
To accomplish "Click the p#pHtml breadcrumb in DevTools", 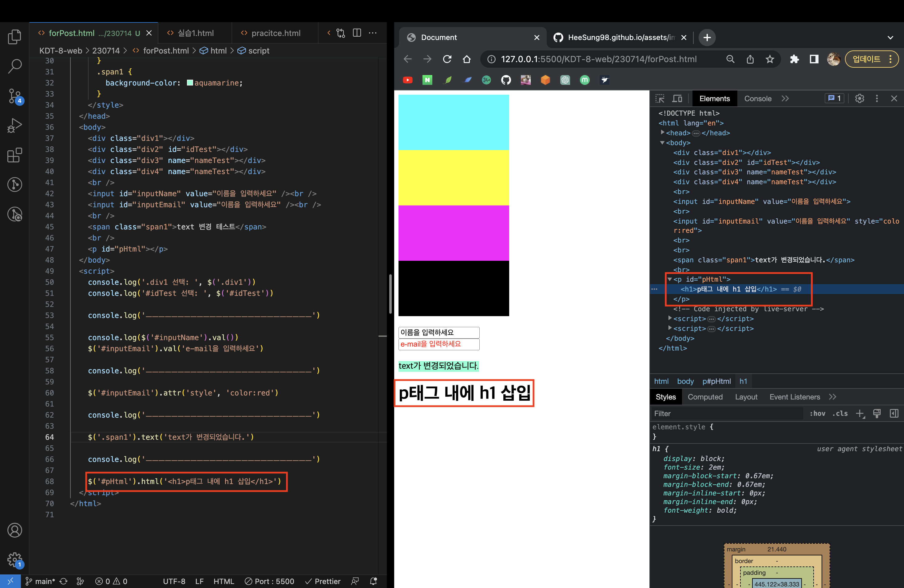I will [x=716, y=381].
